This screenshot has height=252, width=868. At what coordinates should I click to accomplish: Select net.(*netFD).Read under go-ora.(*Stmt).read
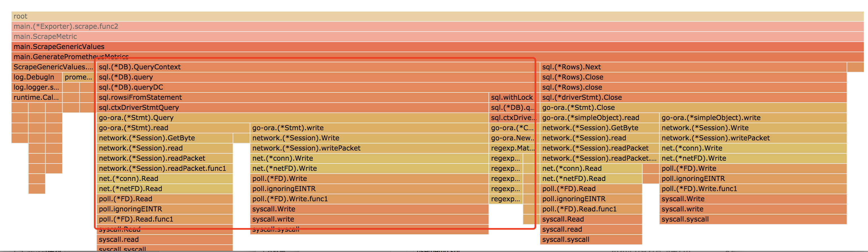tap(164, 189)
